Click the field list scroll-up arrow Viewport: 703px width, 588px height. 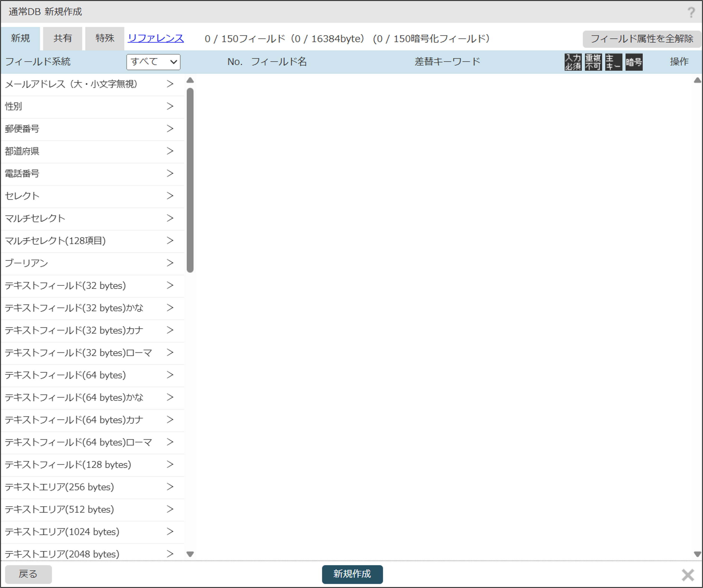190,80
